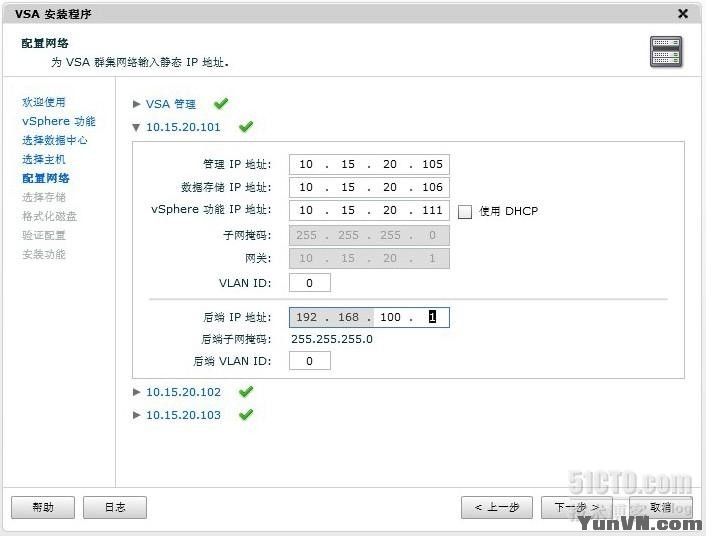
Task: Go to 欢迎使用 step in sidebar
Action: click(44, 102)
